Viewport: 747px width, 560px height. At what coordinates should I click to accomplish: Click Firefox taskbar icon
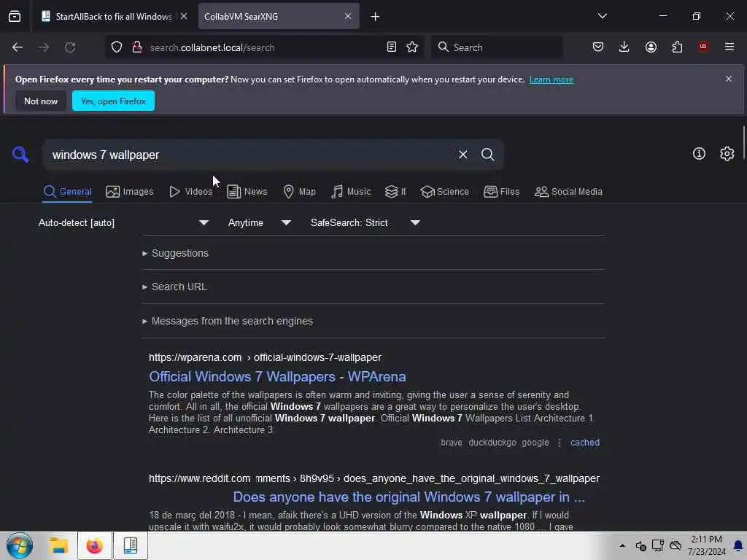[x=94, y=545]
